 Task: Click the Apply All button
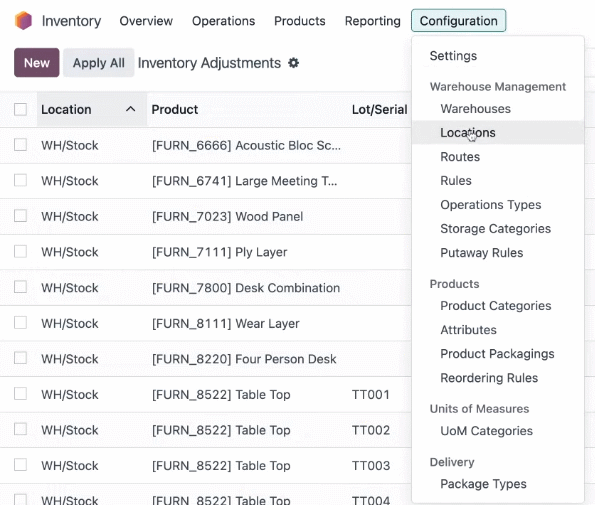coord(99,63)
